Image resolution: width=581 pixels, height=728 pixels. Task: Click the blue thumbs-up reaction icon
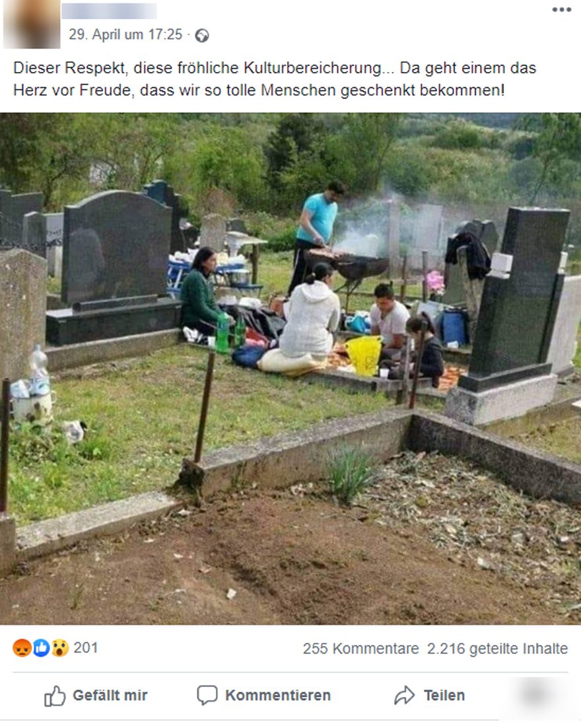pyautogui.click(x=42, y=647)
